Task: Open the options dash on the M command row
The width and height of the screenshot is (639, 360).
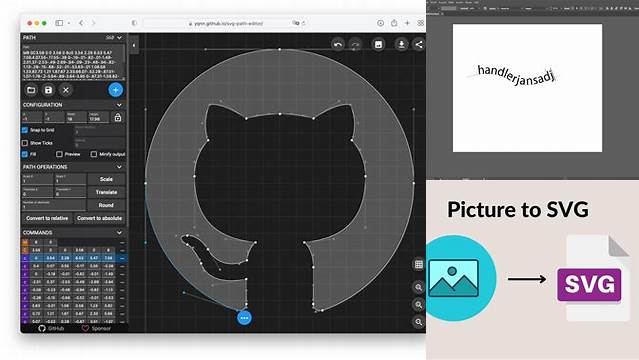Action: coord(122,243)
